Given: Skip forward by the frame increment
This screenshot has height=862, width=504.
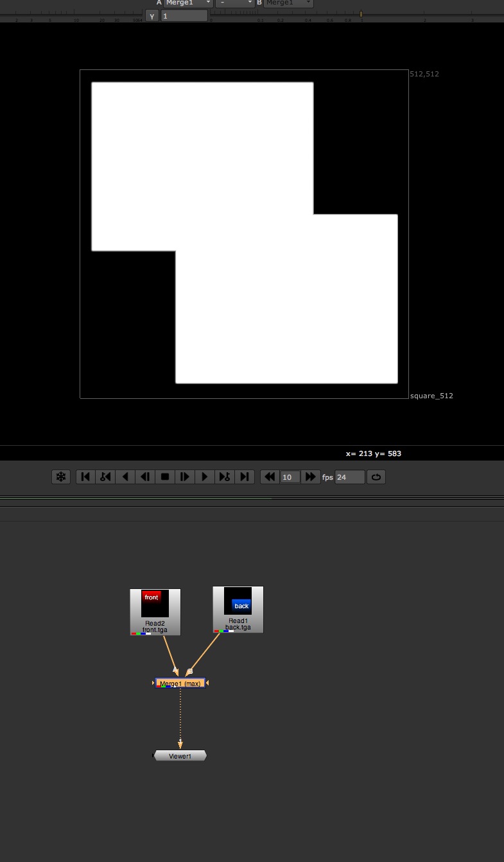Looking at the screenshot, I should [310, 477].
